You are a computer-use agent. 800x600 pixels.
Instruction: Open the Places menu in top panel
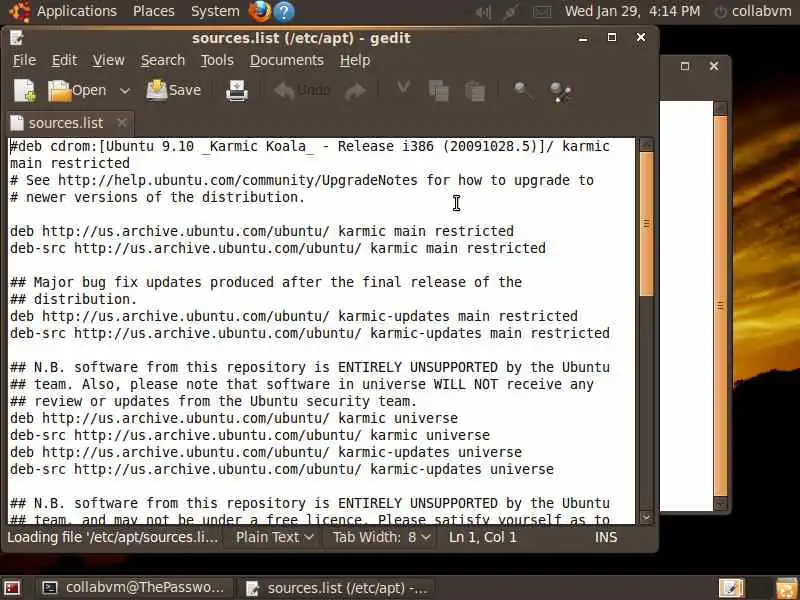(x=154, y=11)
